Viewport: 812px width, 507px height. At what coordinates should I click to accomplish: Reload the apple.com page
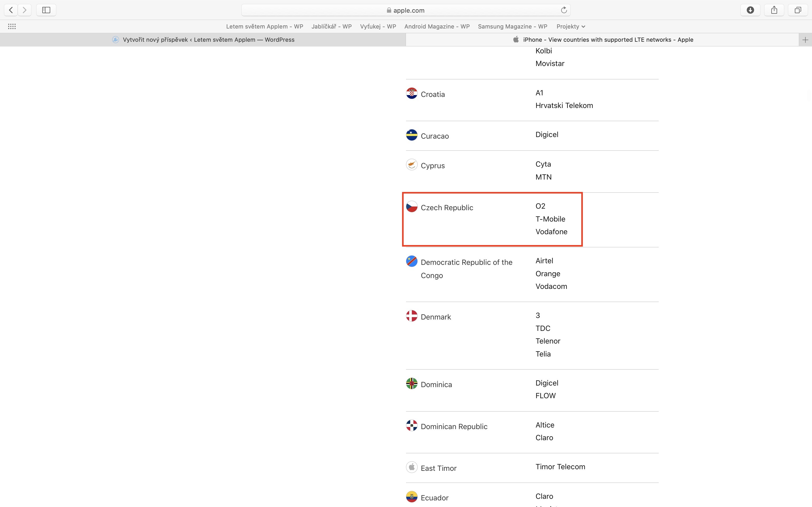pos(564,10)
